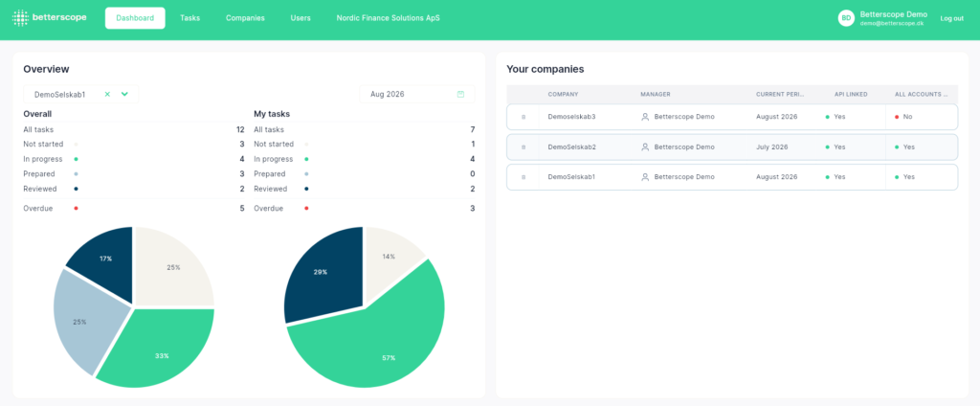Click the Betterscope Demo account name in the header
This screenshot has width=980, height=406.
coord(894,13)
